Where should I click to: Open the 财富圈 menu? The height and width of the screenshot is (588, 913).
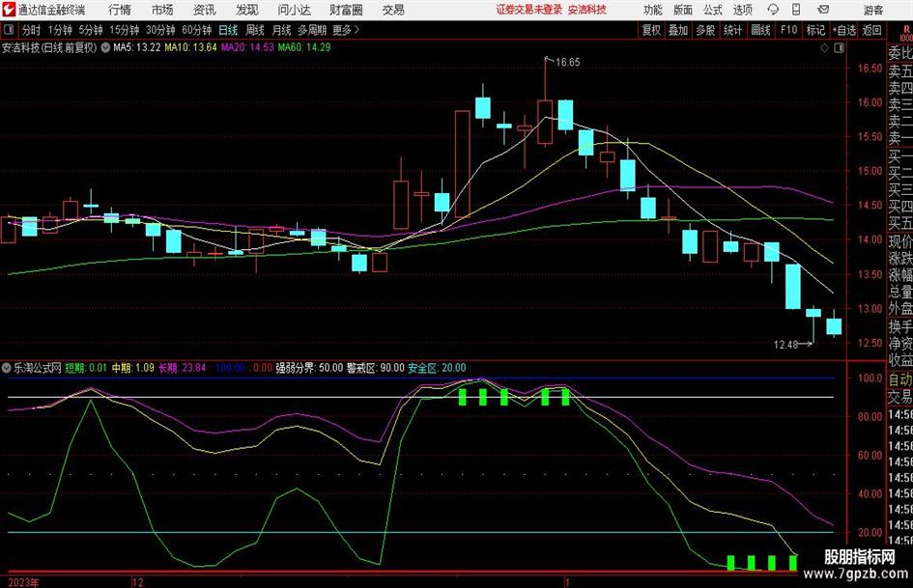coord(346,10)
